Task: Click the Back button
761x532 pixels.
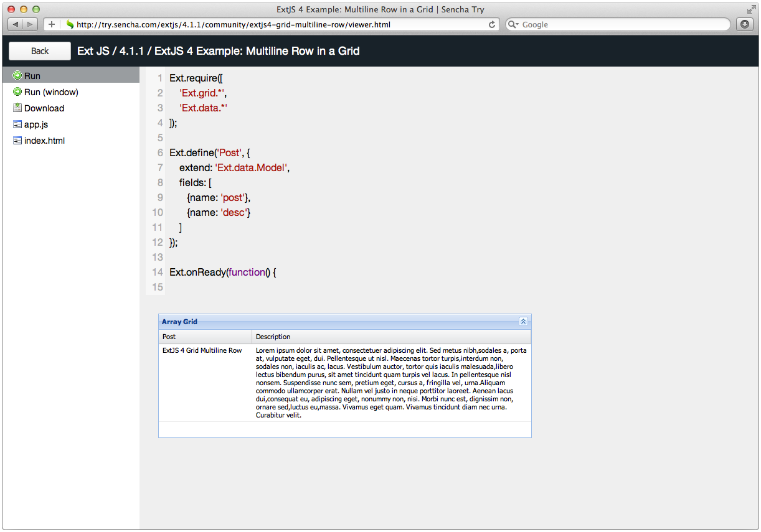Action: click(40, 51)
